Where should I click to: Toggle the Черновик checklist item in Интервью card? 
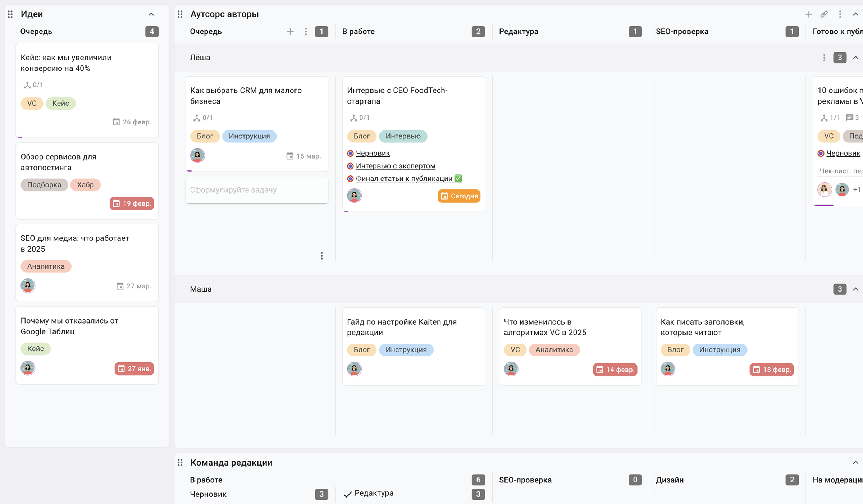350,154
